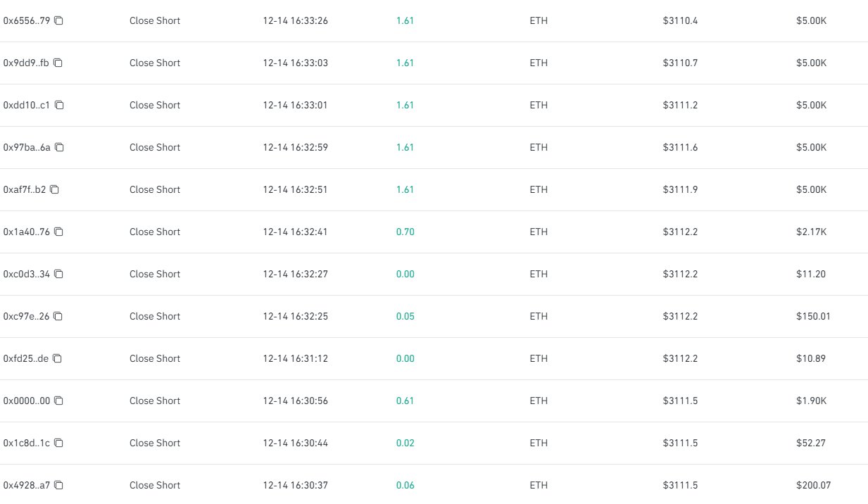Click the copy icon next to 0x9dd9..fb

click(58, 63)
